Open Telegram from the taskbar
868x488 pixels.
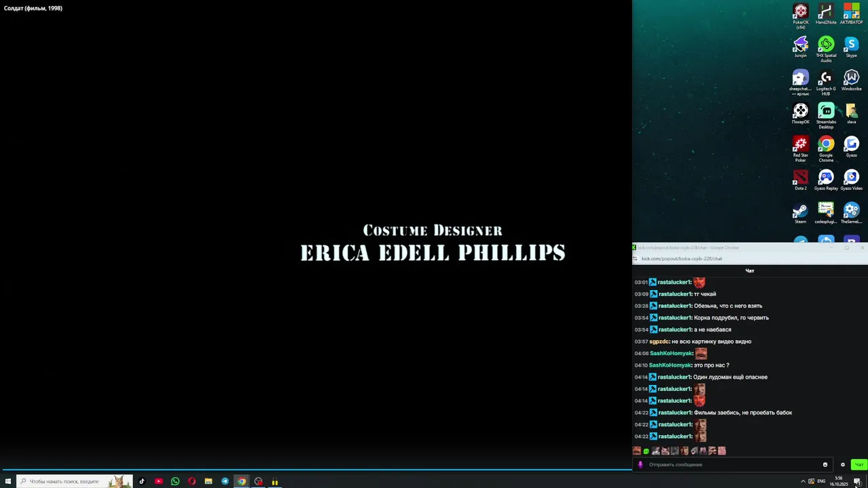(225, 481)
